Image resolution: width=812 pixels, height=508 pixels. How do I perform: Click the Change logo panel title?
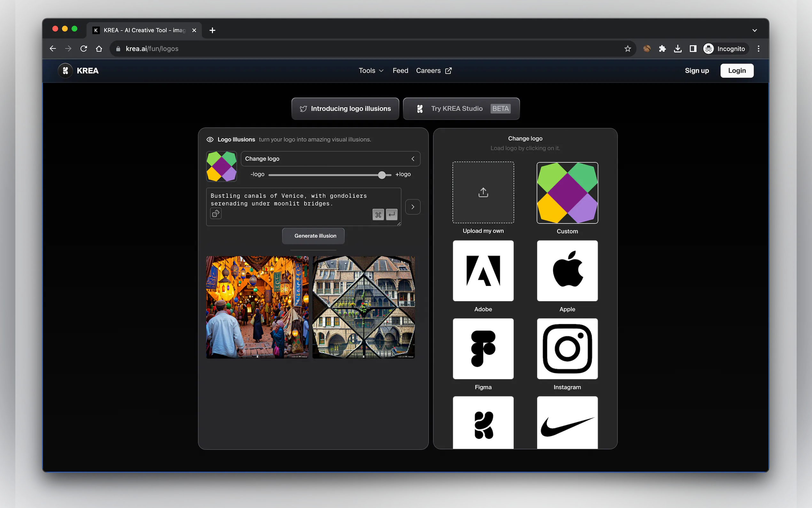click(525, 139)
